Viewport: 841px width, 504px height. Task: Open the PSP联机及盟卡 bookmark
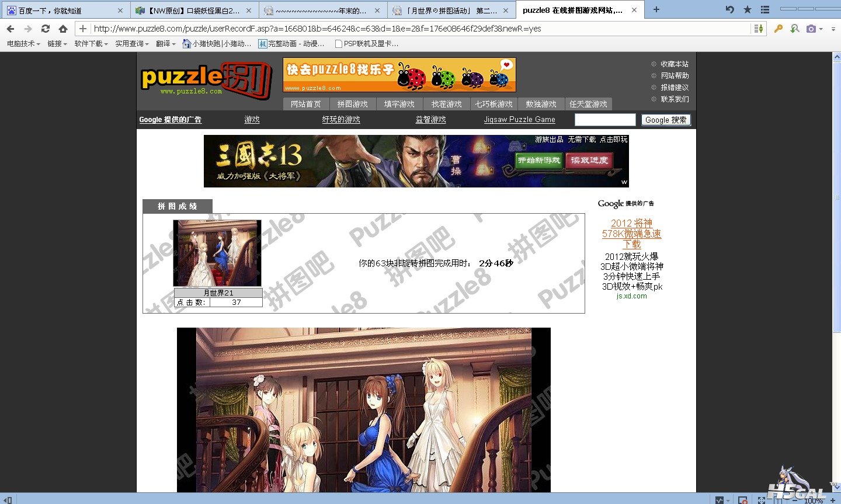[x=367, y=44]
